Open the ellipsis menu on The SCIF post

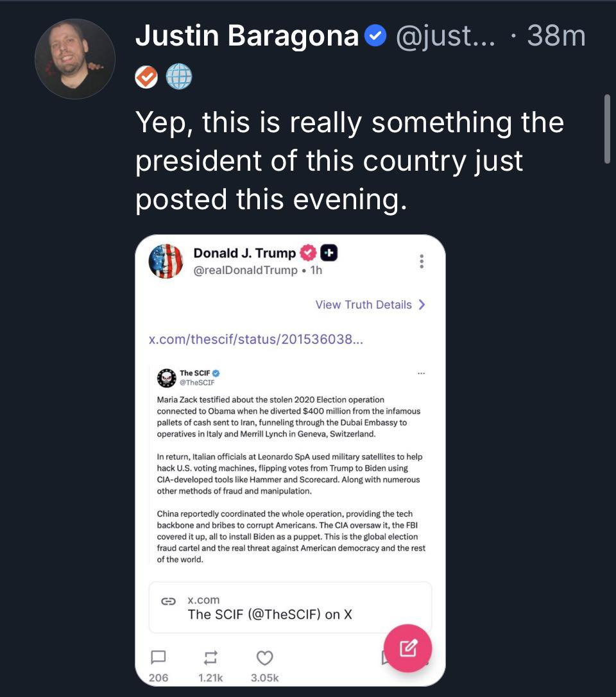pyautogui.click(x=421, y=373)
